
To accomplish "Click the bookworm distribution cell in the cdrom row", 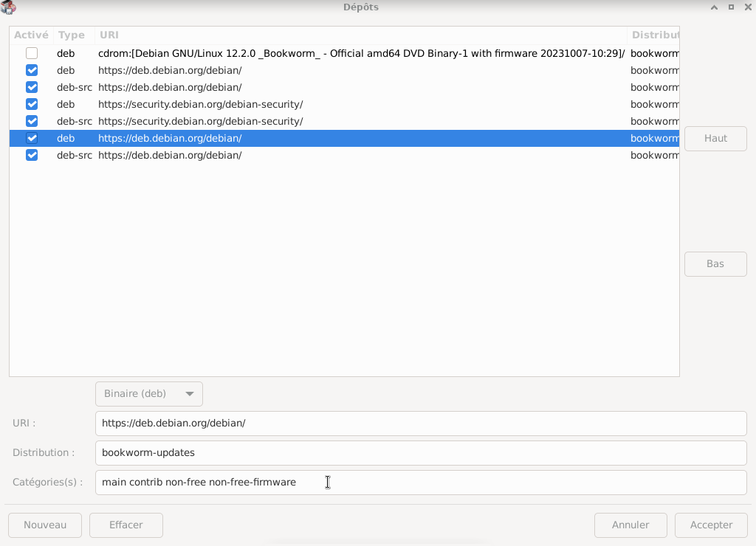I will click(654, 53).
